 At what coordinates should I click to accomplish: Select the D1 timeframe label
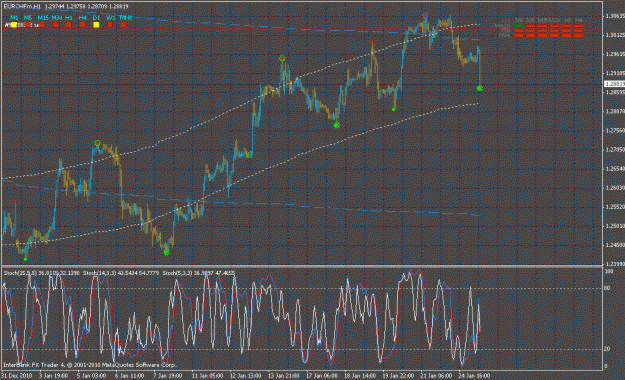coord(96,18)
